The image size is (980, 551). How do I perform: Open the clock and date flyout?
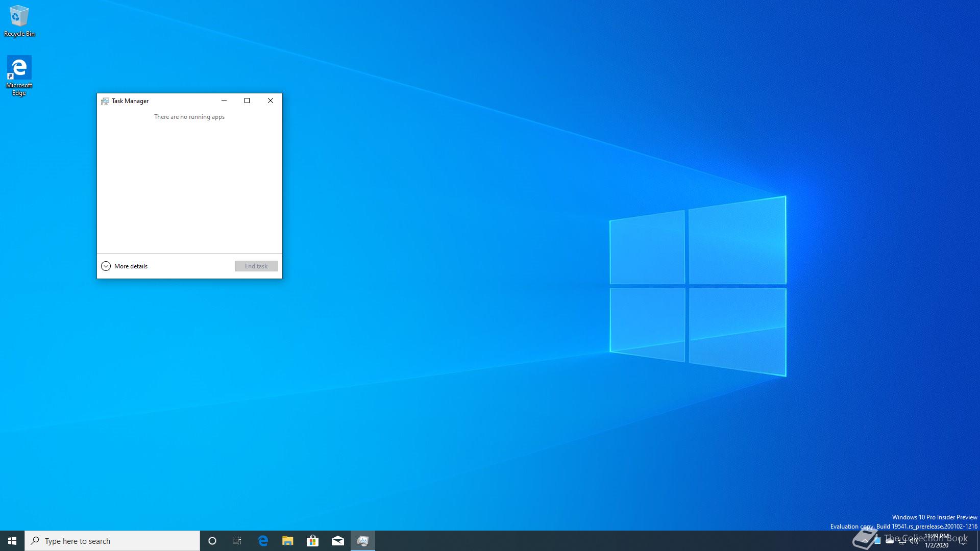(x=937, y=541)
